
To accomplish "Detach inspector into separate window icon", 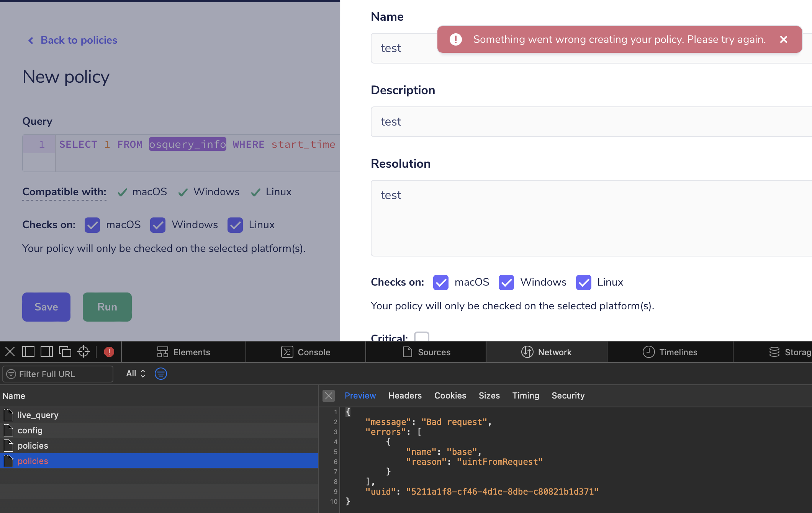I will [x=65, y=351].
